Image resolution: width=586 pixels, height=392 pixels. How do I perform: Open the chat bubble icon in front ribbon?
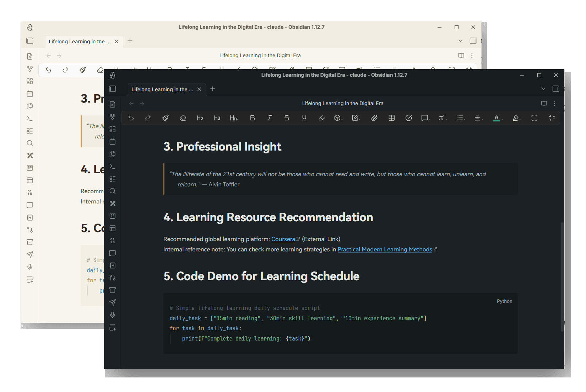coord(113,253)
